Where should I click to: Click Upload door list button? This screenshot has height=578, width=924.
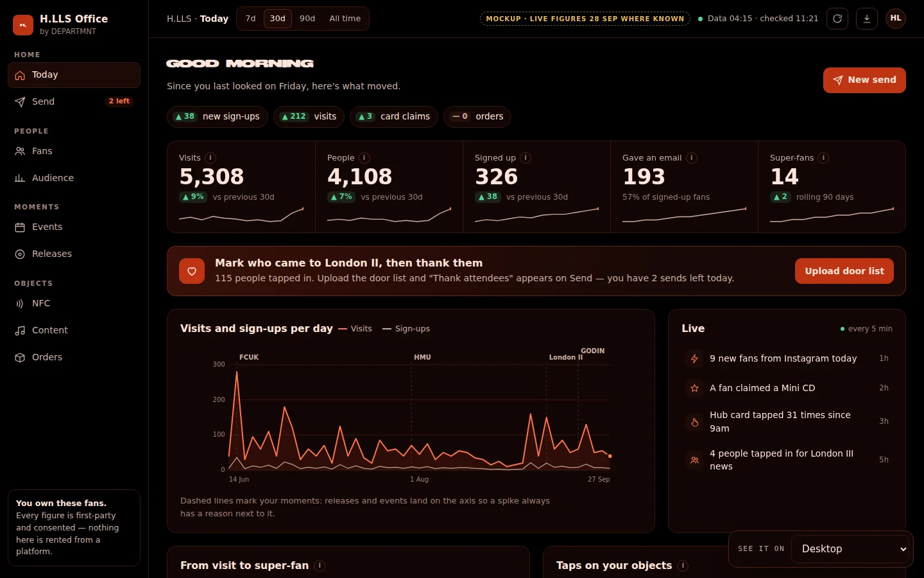(844, 271)
